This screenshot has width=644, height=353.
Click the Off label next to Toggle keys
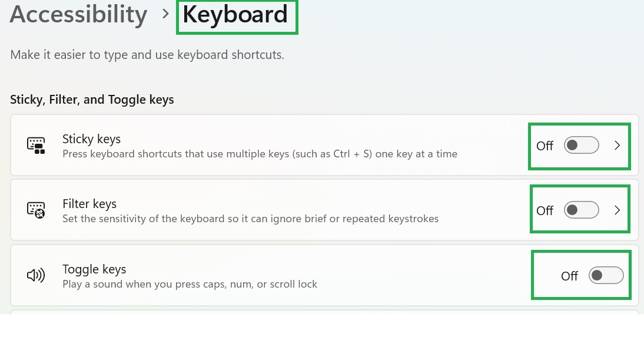569,275
